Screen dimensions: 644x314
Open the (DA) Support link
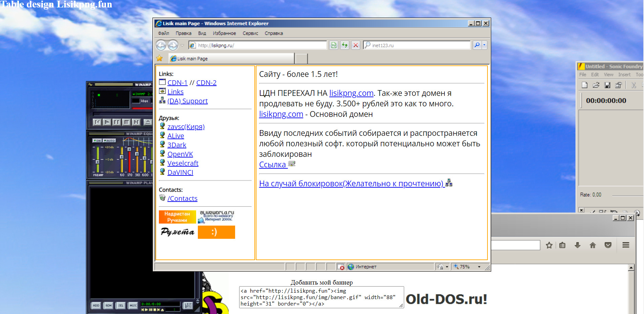tap(188, 101)
